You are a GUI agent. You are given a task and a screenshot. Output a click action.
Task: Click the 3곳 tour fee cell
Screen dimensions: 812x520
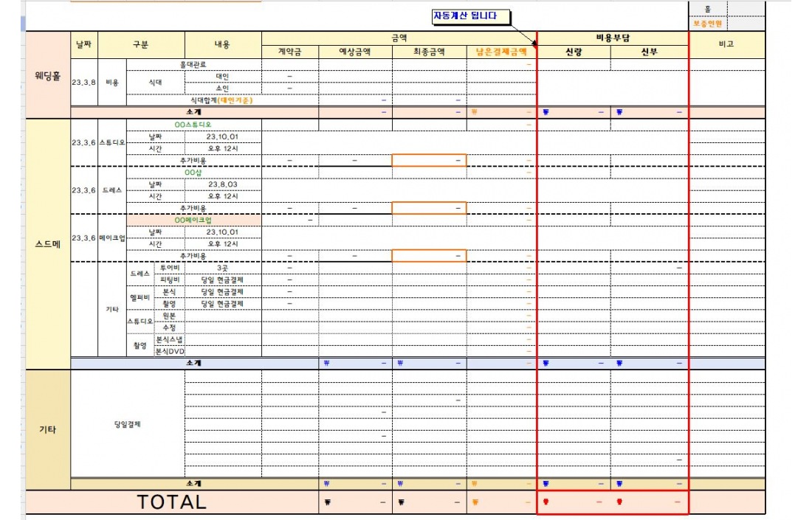point(222,268)
